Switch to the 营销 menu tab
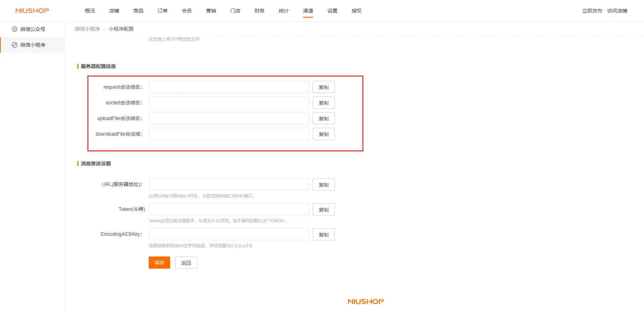The width and height of the screenshot is (644, 311). 211,11
